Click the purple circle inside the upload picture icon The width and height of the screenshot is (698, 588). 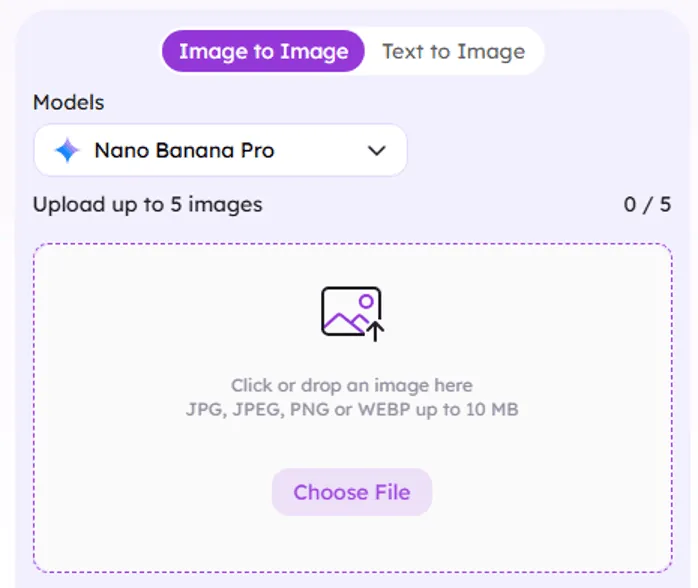(366, 300)
